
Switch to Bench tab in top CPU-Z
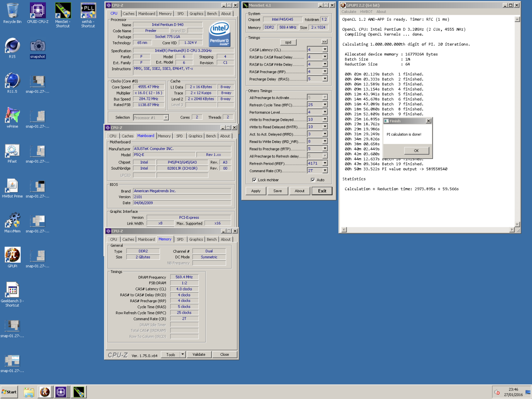[x=212, y=14]
